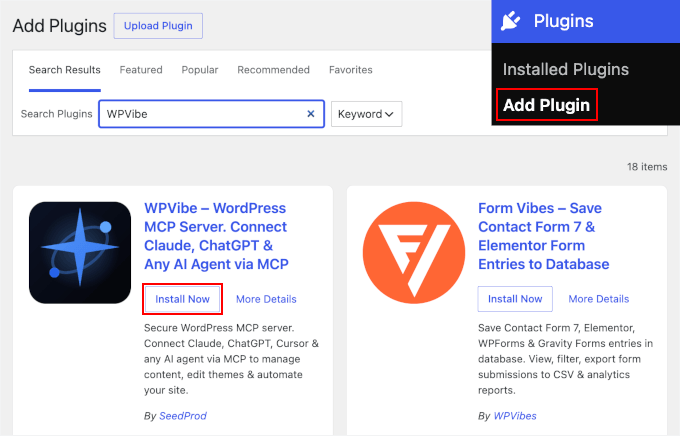The height and width of the screenshot is (436, 680).
Task: Switch to the Recommended tab
Action: 273,70
